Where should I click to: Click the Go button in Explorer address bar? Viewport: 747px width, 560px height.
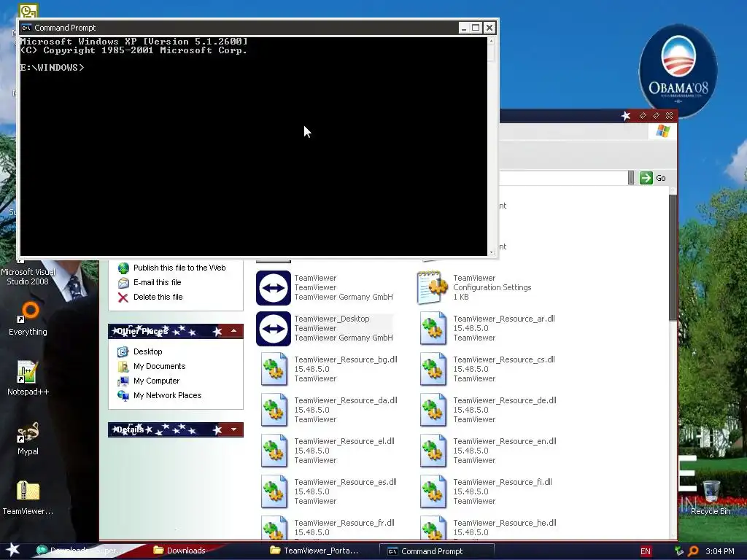click(x=653, y=178)
